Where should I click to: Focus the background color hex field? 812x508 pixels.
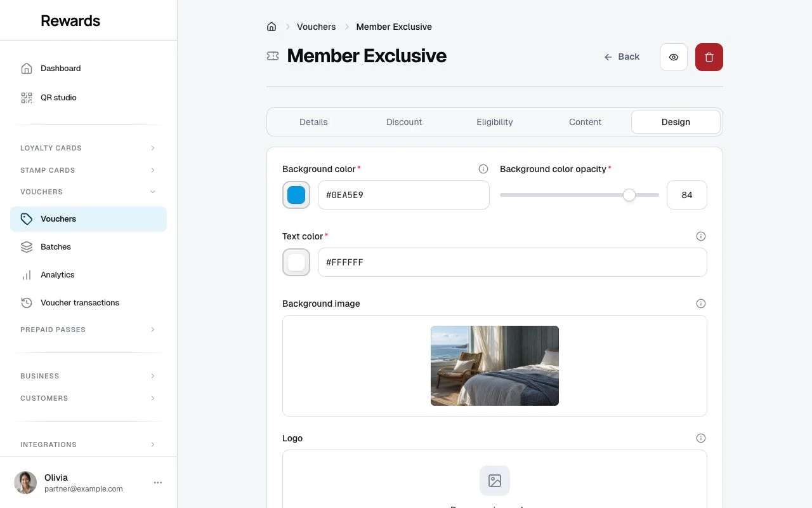[403, 195]
